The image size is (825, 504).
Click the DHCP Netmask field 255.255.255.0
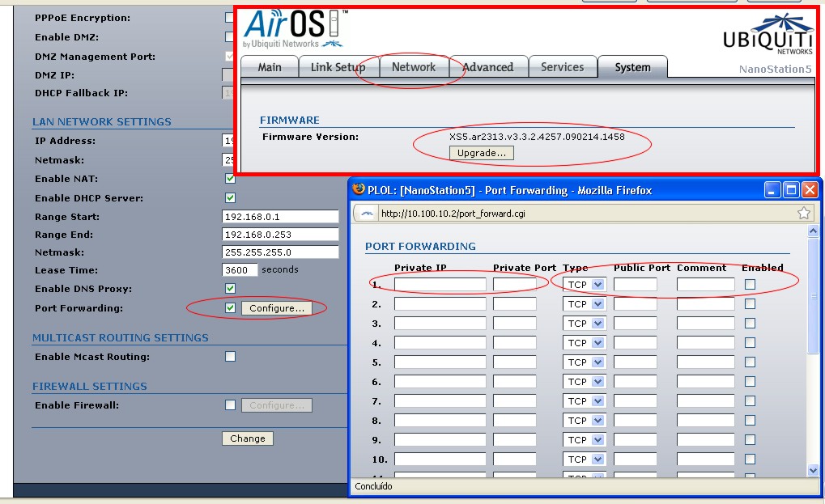click(280, 252)
